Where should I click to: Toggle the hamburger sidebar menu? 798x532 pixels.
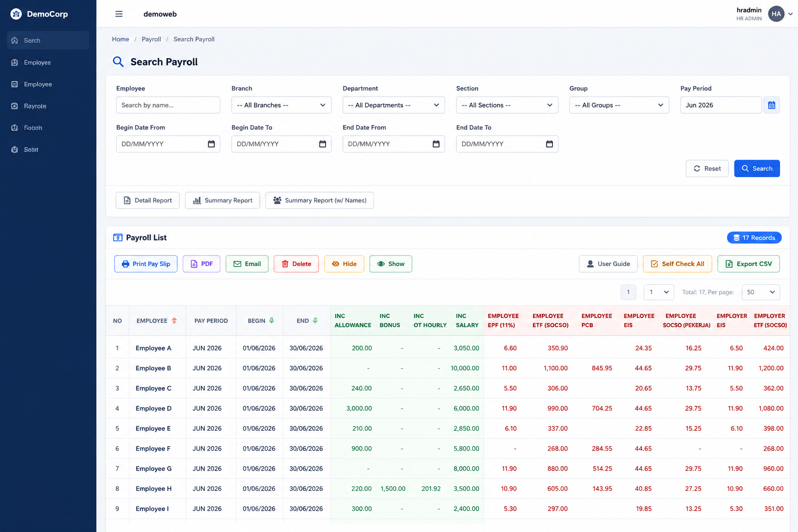(x=119, y=14)
